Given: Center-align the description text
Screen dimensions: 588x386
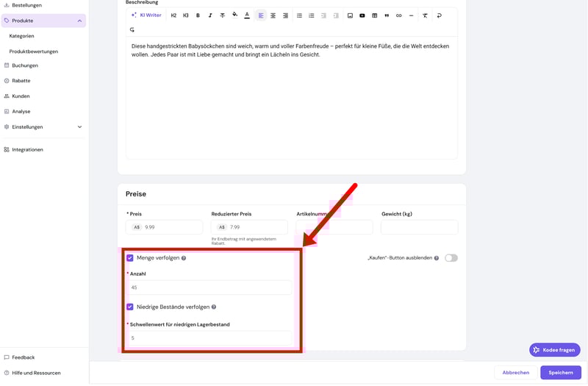Looking at the screenshot, I should [x=273, y=15].
